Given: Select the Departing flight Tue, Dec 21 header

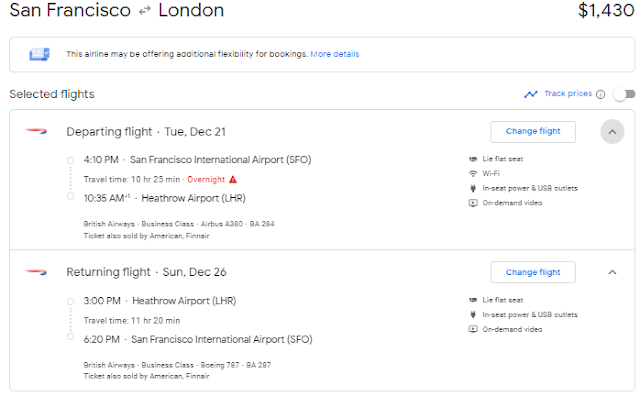Looking at the screenshot, I should point(146,132).
